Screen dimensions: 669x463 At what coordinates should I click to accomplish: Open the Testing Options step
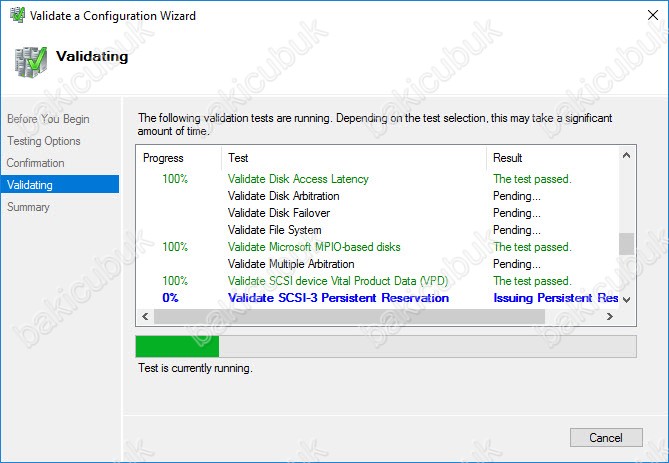pos(44,141)
